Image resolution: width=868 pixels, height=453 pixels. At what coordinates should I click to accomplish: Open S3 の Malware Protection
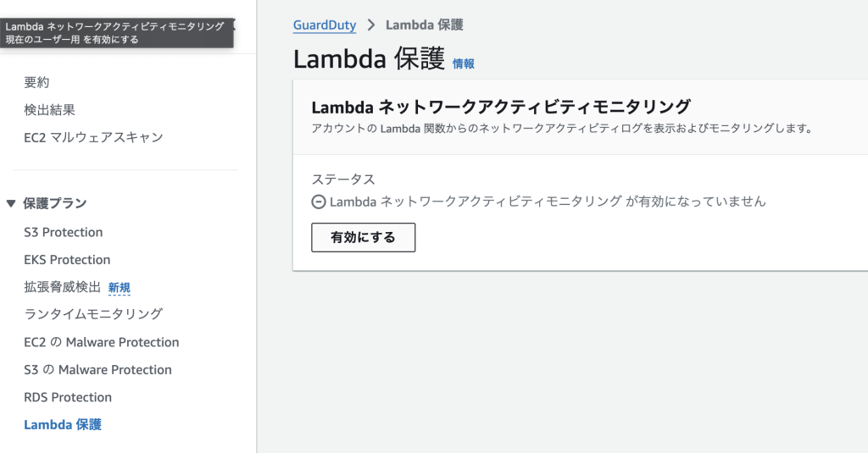[98, 370]
